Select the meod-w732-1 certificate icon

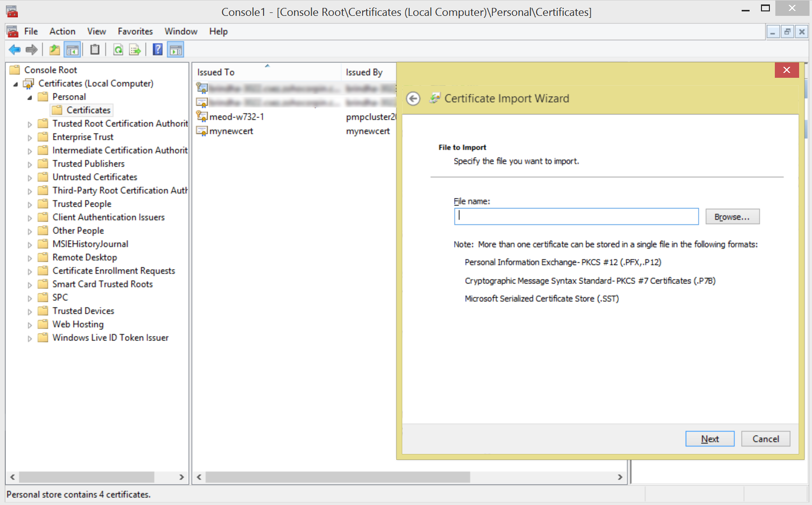coord(202,116)
